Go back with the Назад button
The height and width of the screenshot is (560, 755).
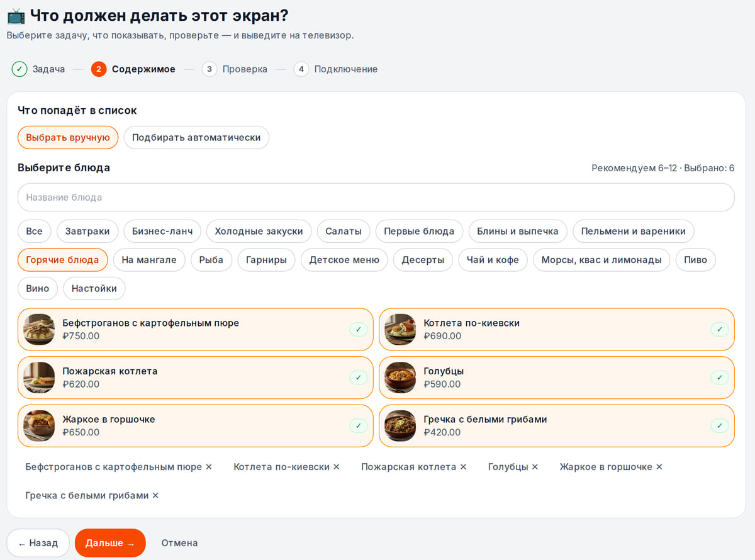click(38, 543)
